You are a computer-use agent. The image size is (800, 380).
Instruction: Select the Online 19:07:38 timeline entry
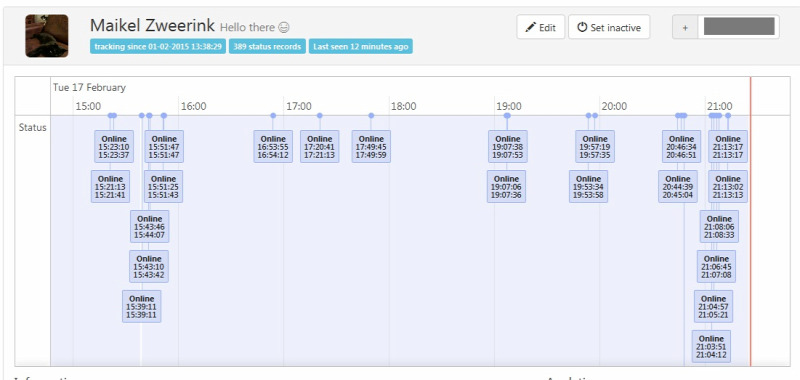(508, 146)
